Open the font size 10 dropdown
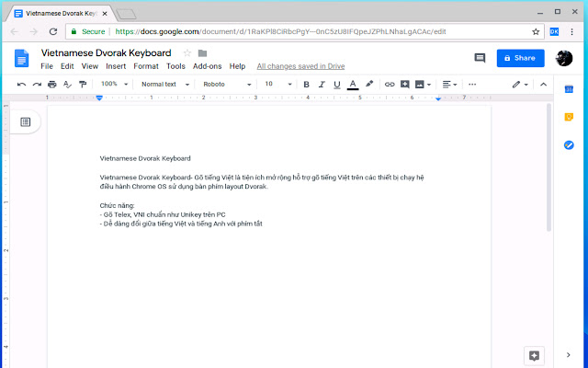Viewport: 588px width, 368px height. pyautogui.click(x=278, y=84)
